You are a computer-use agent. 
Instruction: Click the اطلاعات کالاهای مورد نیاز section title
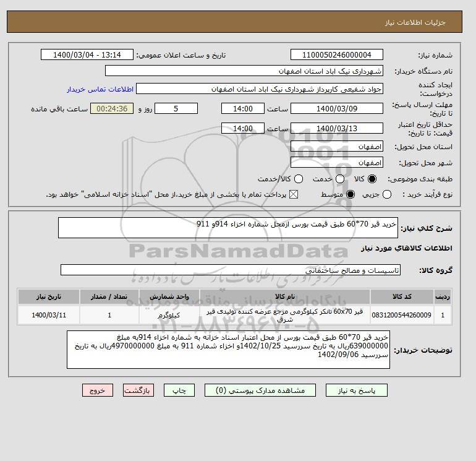pos(407,248)
